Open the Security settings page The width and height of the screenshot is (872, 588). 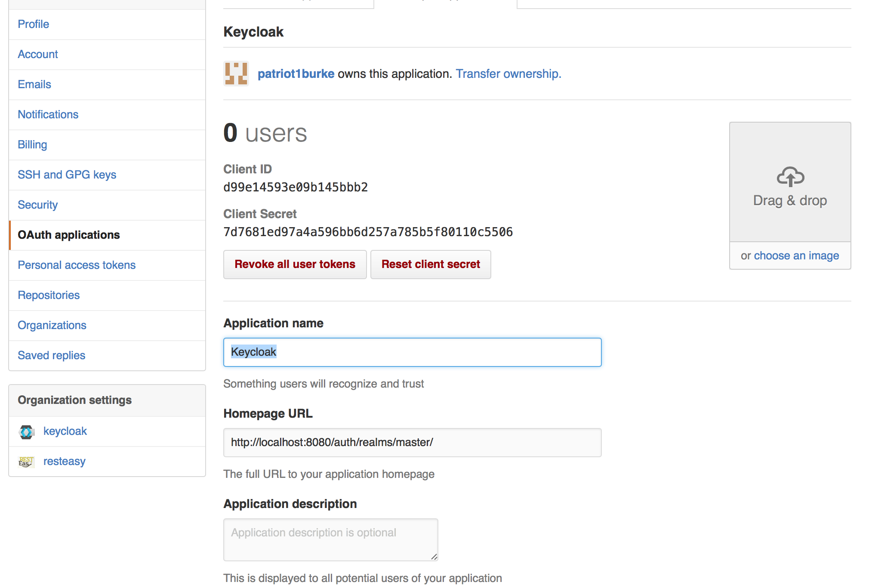37,205
